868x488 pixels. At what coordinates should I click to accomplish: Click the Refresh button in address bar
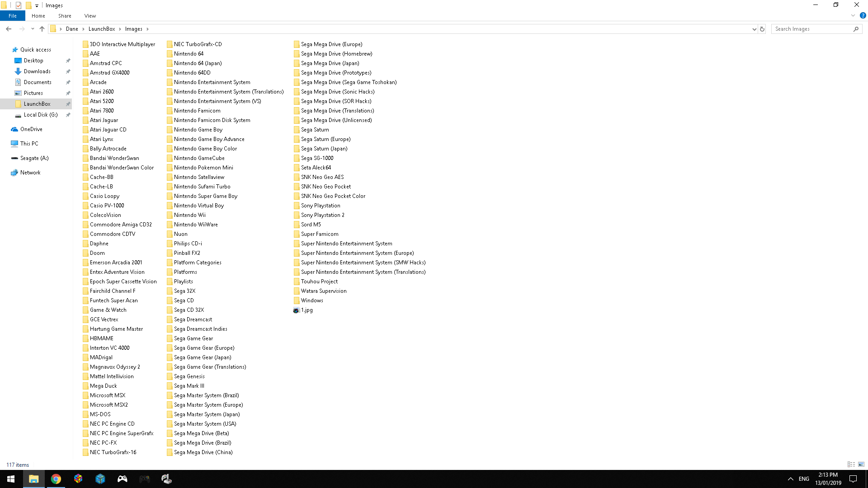tap(762, 29)
